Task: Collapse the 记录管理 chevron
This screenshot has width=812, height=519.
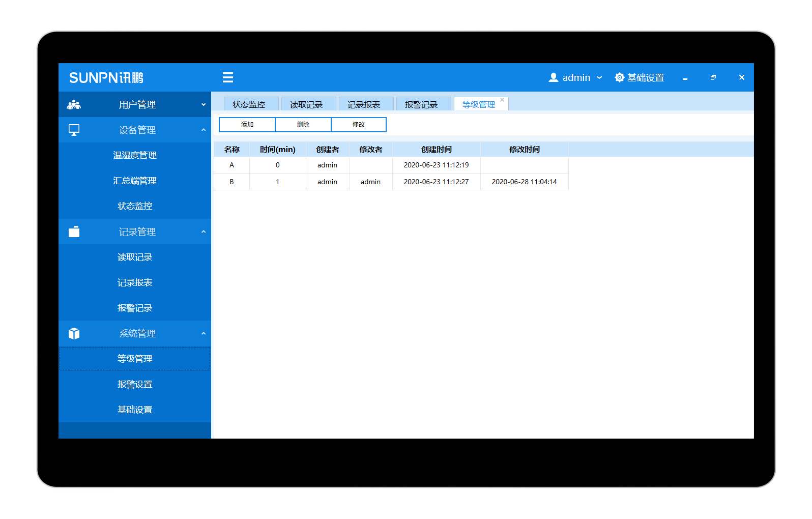Action: click(204, 232)
